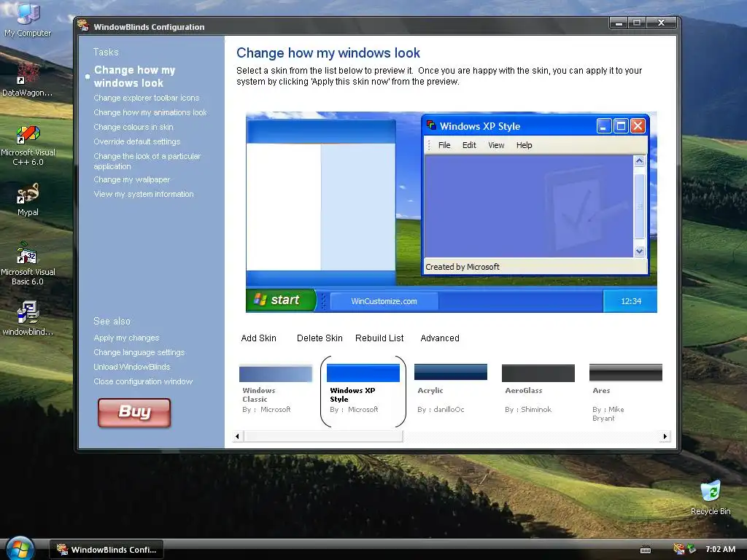Select WindowBlinds Confi... taskbar button
This screenshot has height=560, width=747.
(x=107, y=550)
